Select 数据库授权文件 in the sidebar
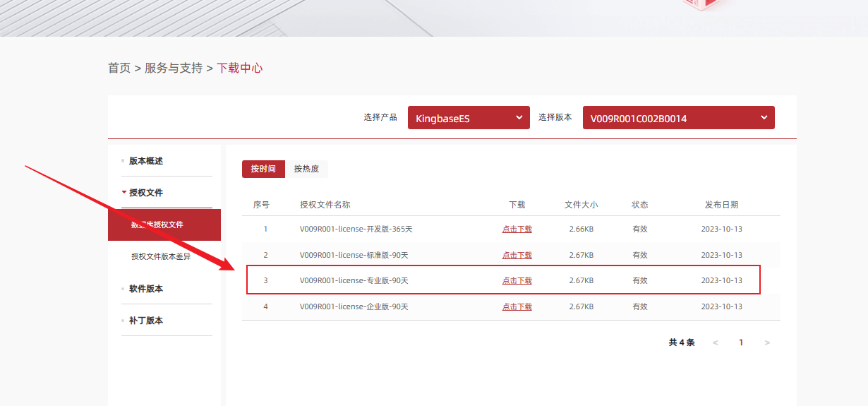Image resolution: width=868 pixels, height=406 pixels. (164, 225)
